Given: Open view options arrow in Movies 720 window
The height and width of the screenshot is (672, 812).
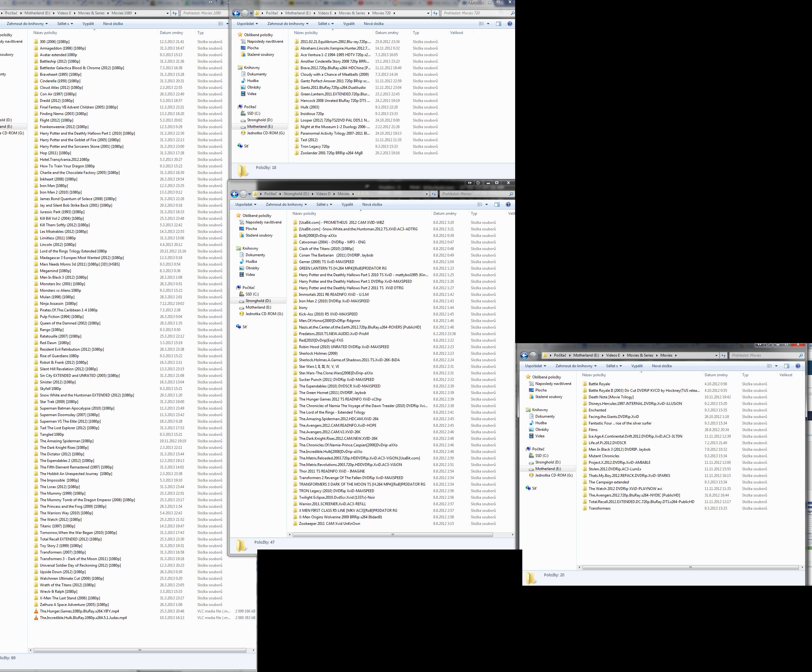Looking at the screenshot, I should [x=488, y=24].
